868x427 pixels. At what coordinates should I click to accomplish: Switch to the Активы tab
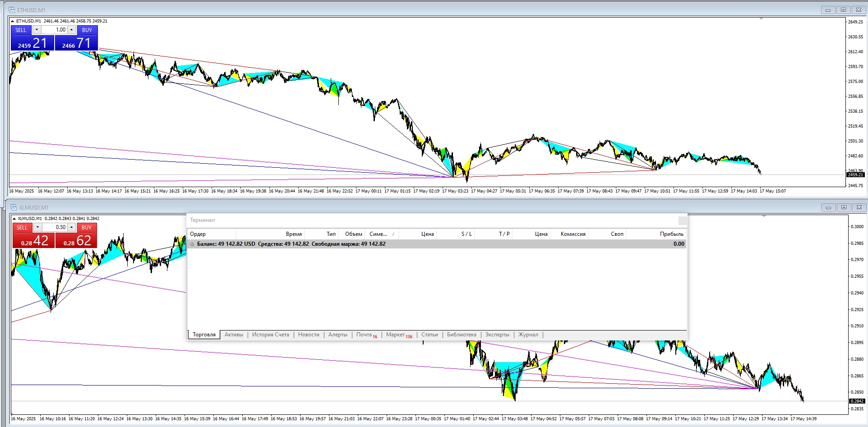tap(234, 335)
